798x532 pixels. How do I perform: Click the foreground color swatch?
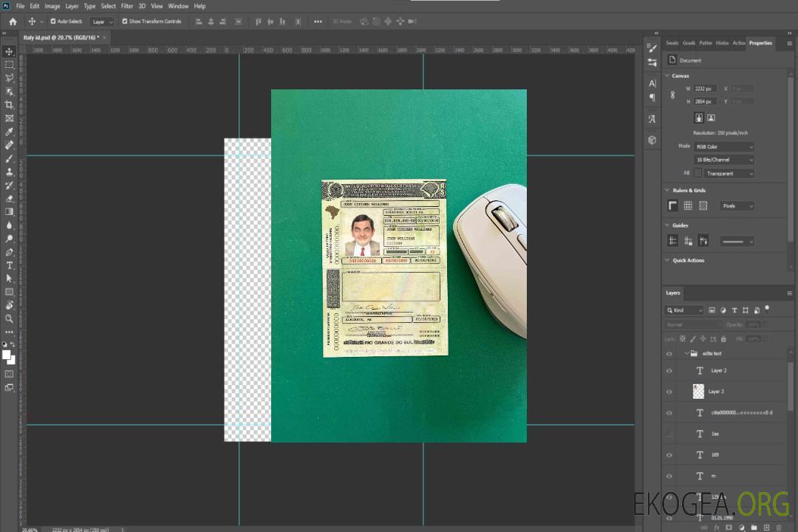click(6, 355)
